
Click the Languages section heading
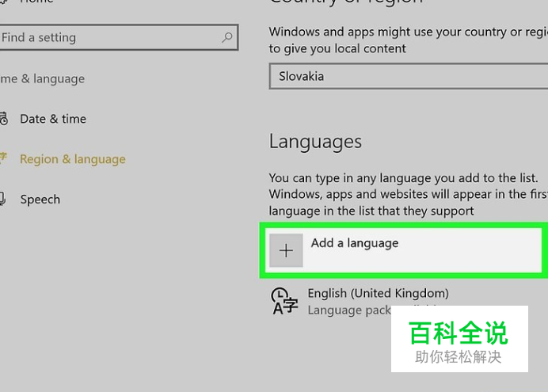[315, 142]
